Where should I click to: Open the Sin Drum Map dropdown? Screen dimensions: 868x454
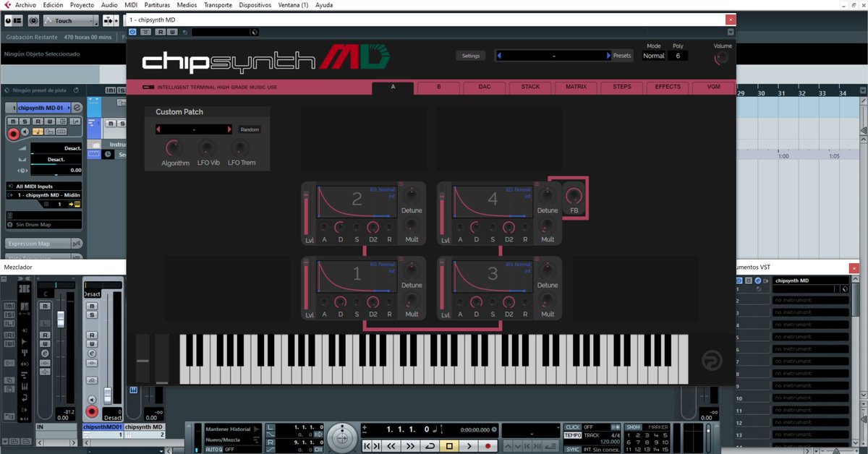coord(44,225)
